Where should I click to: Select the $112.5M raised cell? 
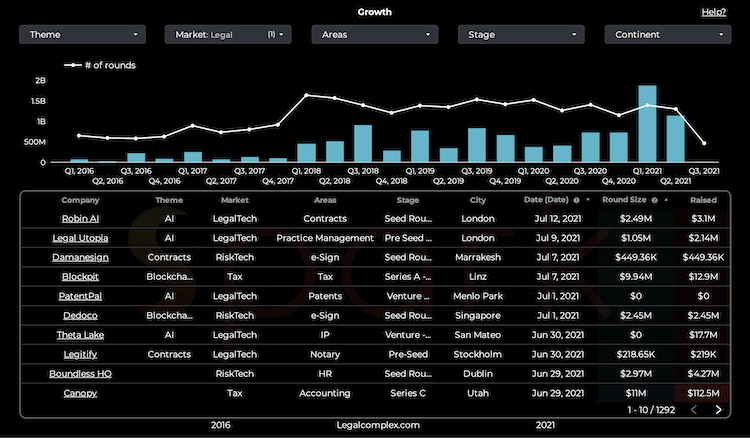coord(703,393)
